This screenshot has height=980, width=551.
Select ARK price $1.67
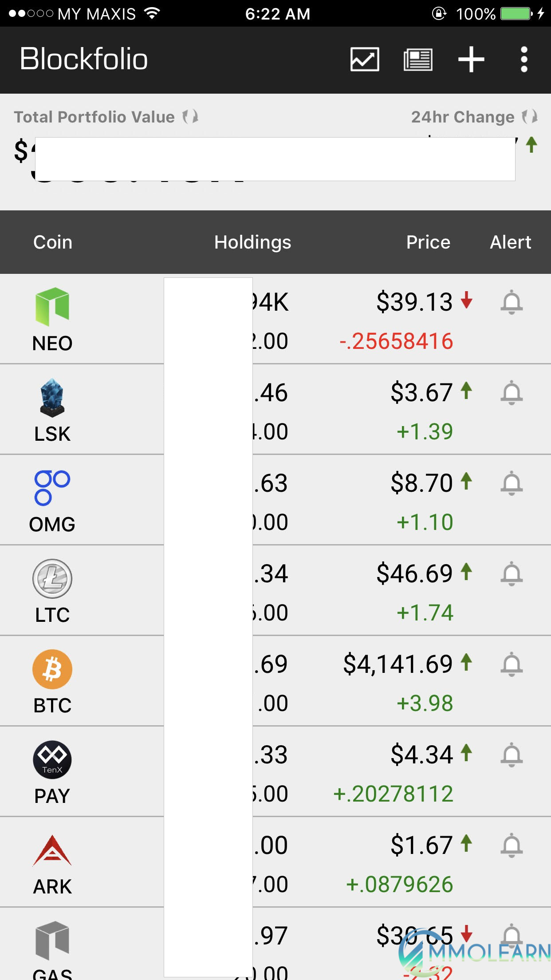[x=421, y=845]
